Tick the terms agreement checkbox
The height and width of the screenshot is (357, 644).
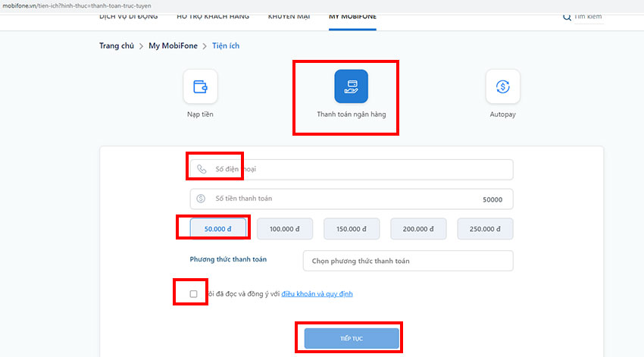click(x=193, y=294)
